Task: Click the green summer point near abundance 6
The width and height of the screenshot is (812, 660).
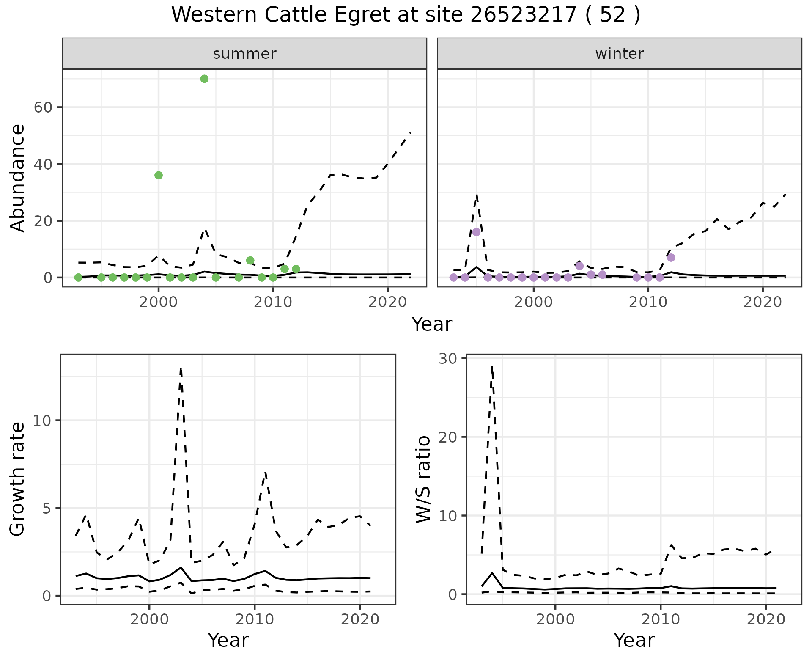Action: tap(250, 260)
